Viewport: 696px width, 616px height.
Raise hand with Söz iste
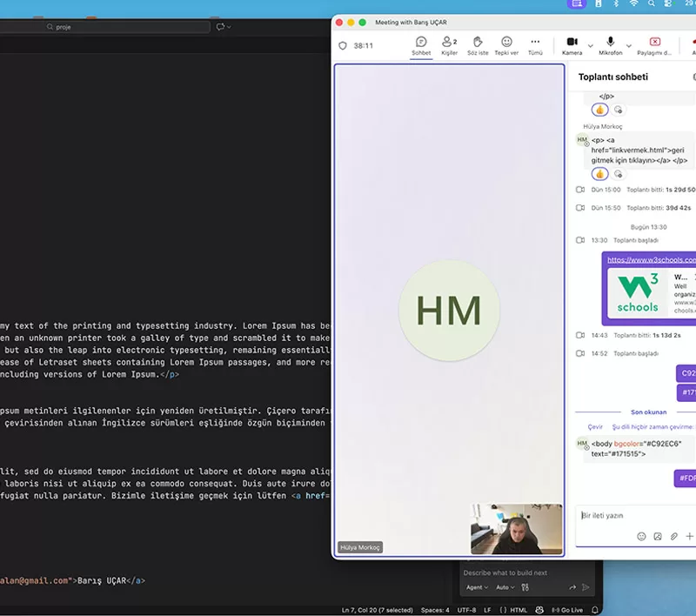(x=478, y=46)
